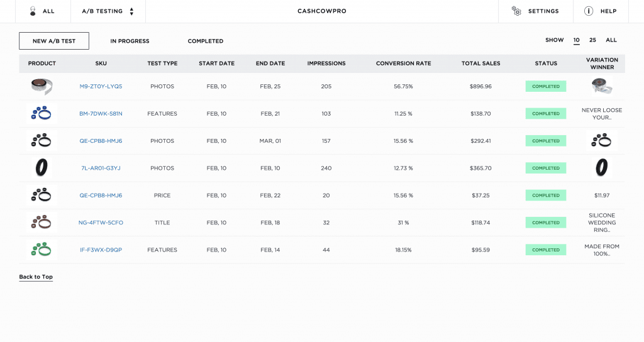Show 10 rows per page
The image size is (644, 342).
[576, 40]
